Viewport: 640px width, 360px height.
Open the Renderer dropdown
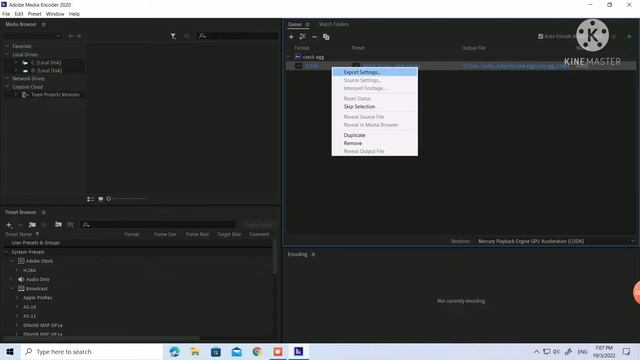tap(556, 241)
